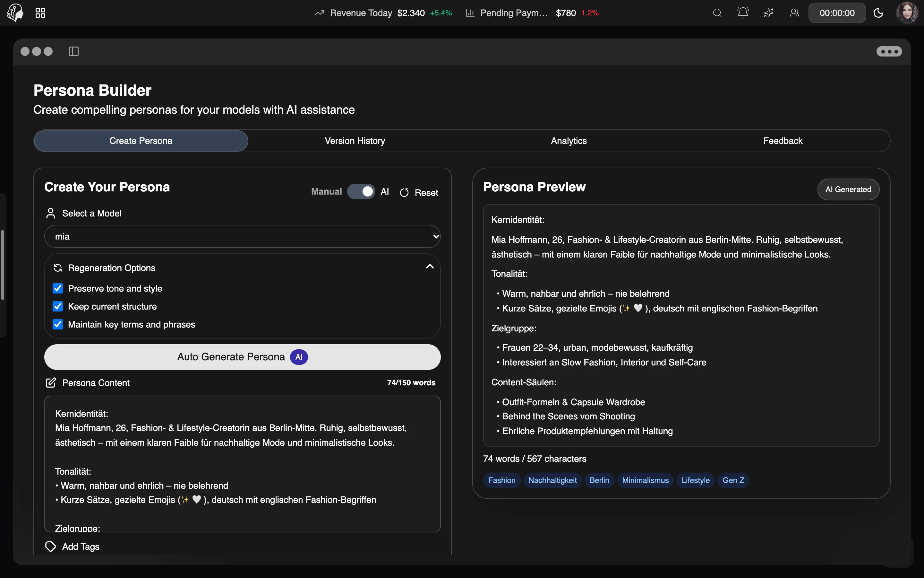Click the Reset text button
Image resolution: width=924 pixels, height=578 pixels.
click(x=426, y=193)
